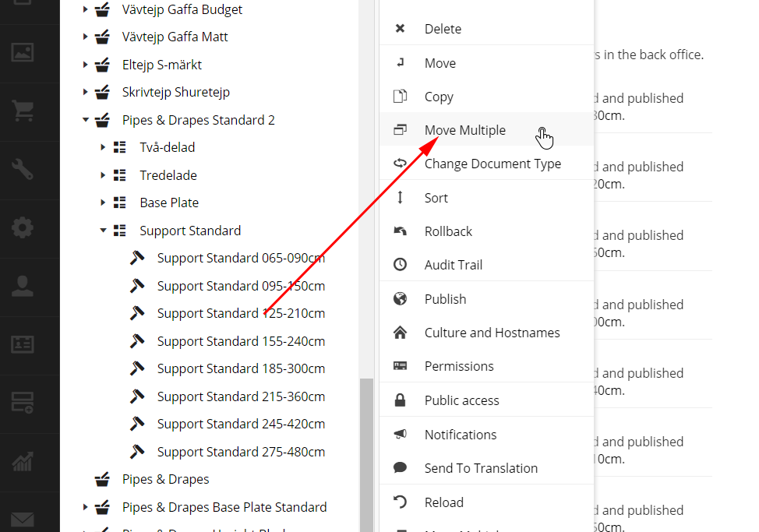Click the forms icon in the sidebar

pos(23,403)
